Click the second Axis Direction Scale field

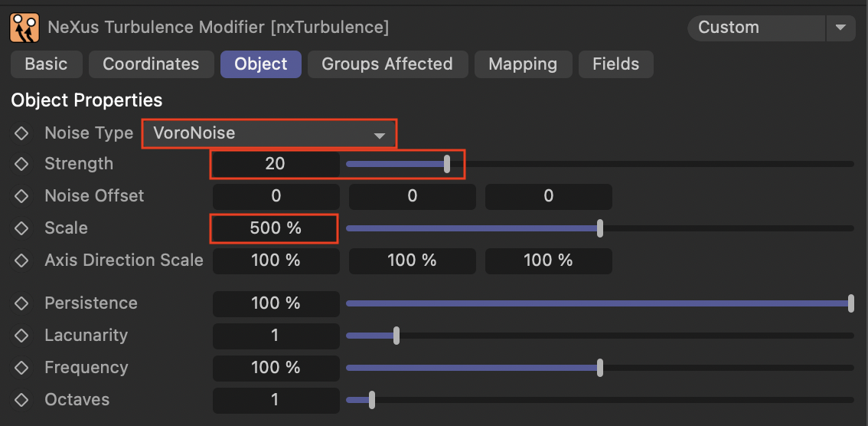(413, 261)
